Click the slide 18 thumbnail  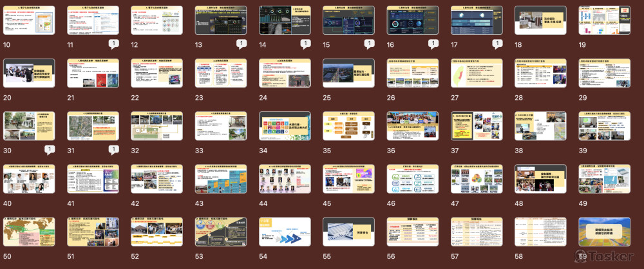540,21
